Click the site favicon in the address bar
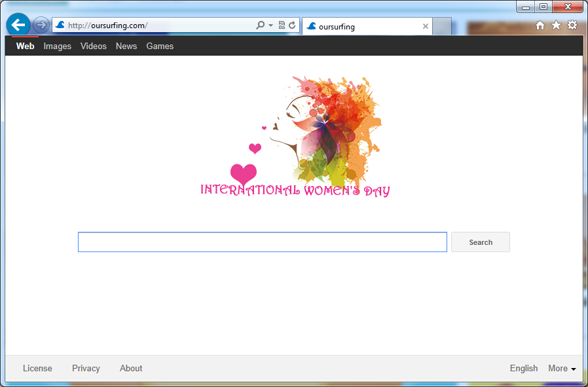 click(60, 25)
